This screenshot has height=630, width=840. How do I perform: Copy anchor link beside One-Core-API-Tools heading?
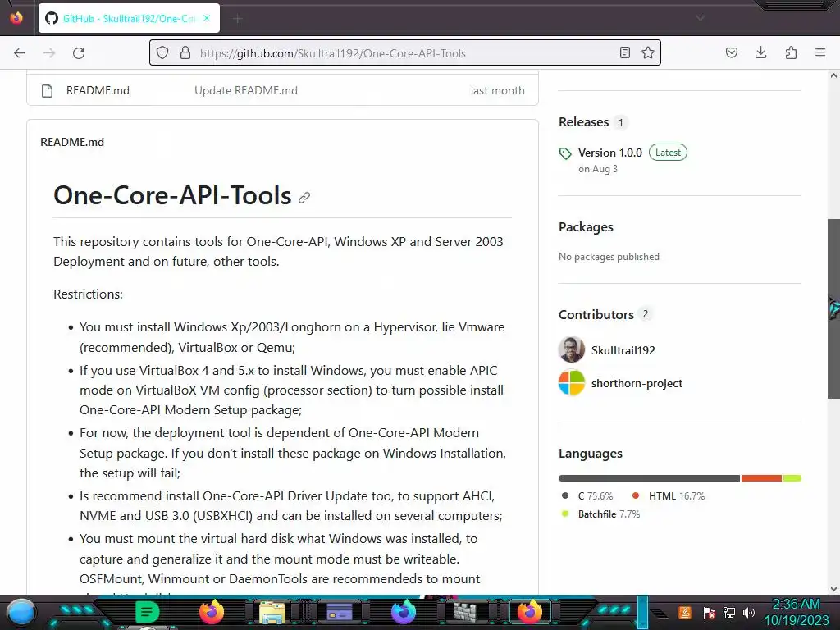304,198
